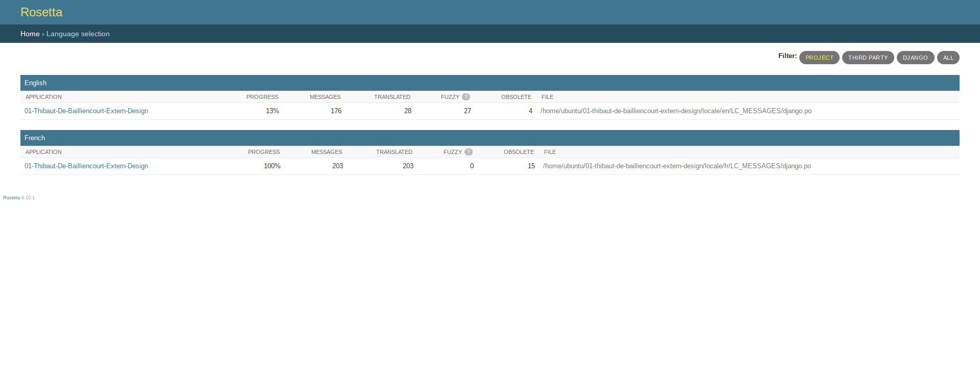Click the English table APPLICATION column header
This screenshot has height=365, width=980.
click(43, 97)
